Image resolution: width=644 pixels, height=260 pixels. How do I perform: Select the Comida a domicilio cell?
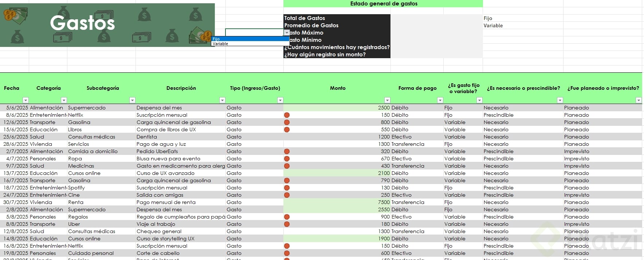point(102,151)
